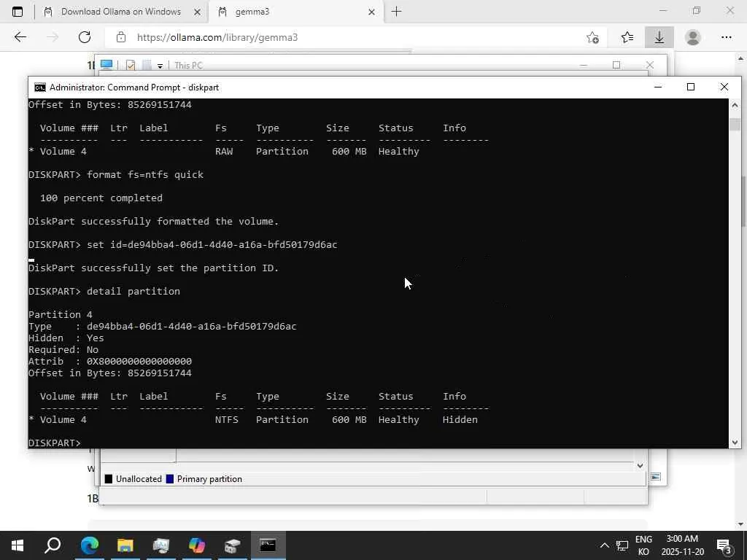Add this page to favorites
The height and width of the screenshot is (560, 747).
(592, 37)
